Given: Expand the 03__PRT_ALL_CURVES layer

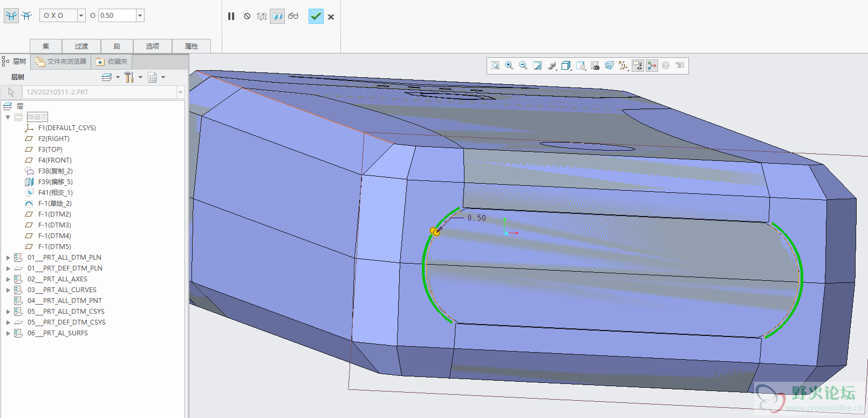Looking at the screenshot, I should tap(8, 290).
